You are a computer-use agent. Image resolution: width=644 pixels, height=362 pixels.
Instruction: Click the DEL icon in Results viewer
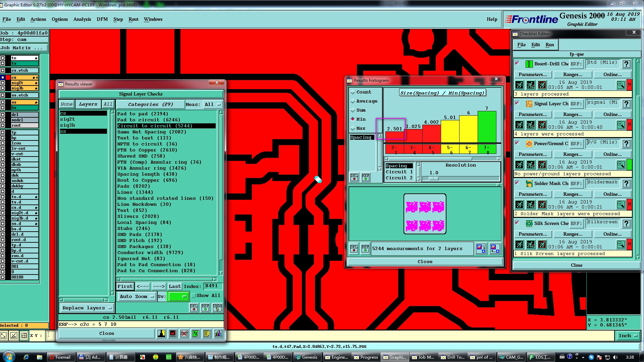[x=194, y=308]
